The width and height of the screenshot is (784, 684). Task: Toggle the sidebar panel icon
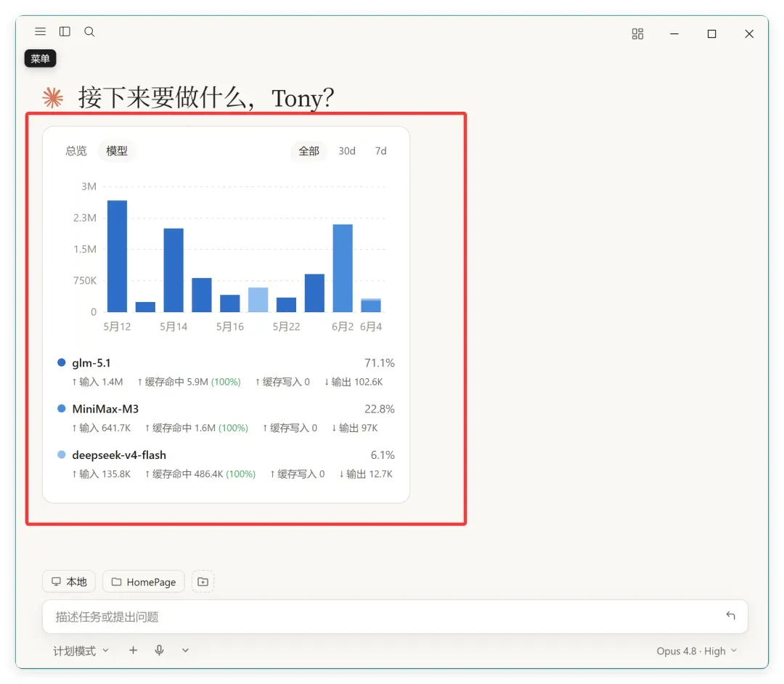coord(65,31)
